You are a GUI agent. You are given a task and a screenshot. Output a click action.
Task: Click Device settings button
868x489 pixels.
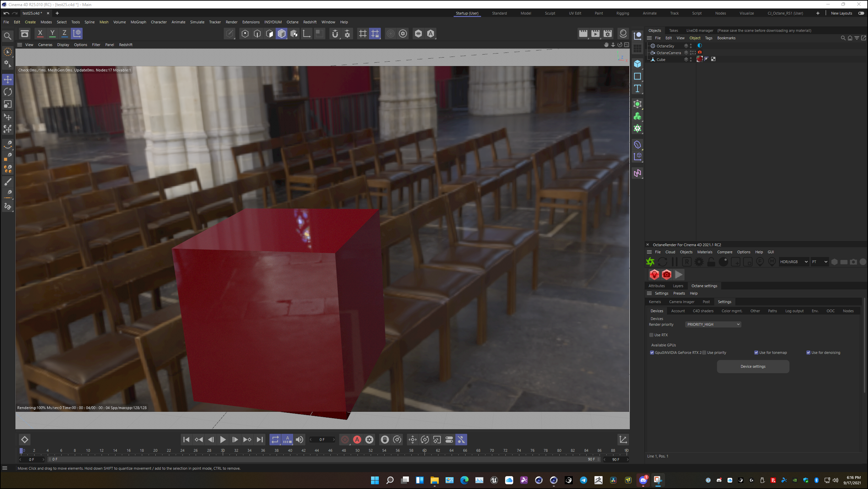753,366
